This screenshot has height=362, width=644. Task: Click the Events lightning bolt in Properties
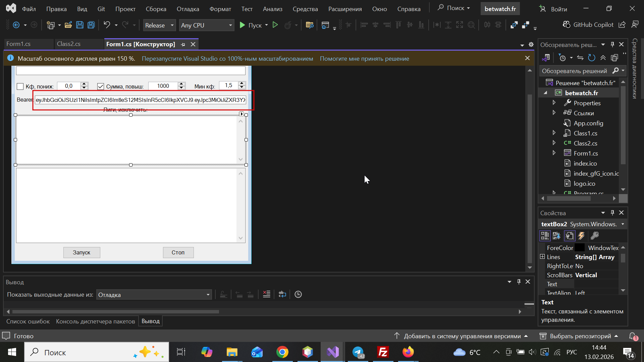click(x=581, y=236)
